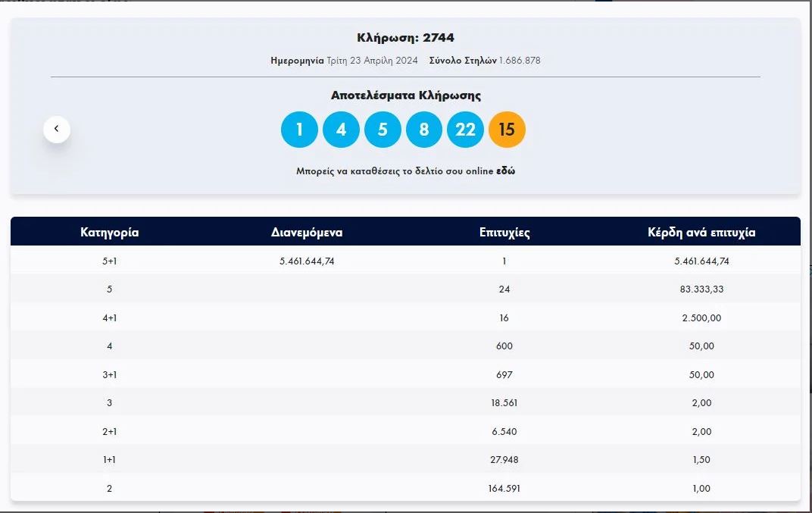Click the draw date Τρίτη 23 Απρίλη 2024

(372, 61)
